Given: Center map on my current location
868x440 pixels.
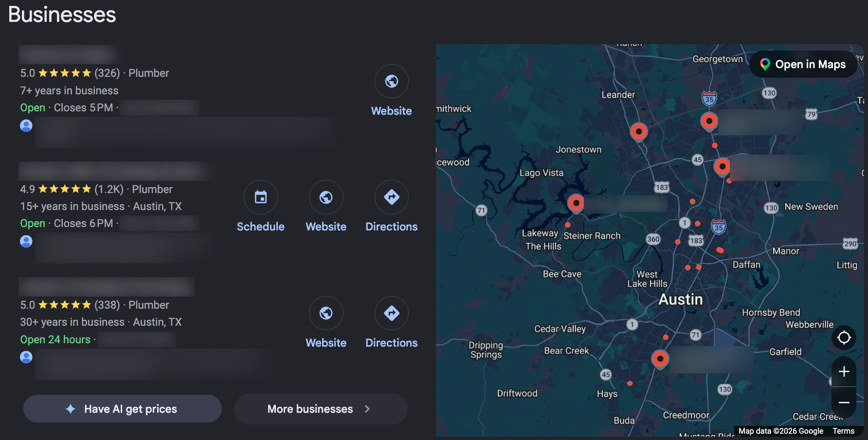Looking at the screenshot, I should pos(844,337).
